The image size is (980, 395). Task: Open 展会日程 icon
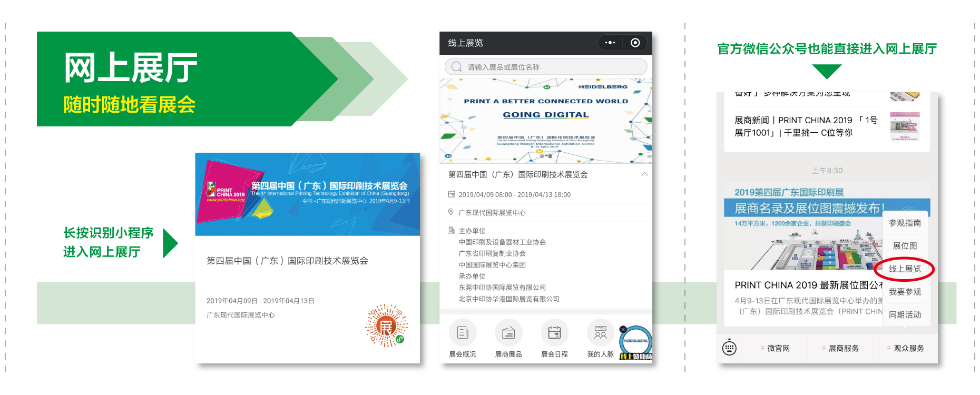click(554, 333)
